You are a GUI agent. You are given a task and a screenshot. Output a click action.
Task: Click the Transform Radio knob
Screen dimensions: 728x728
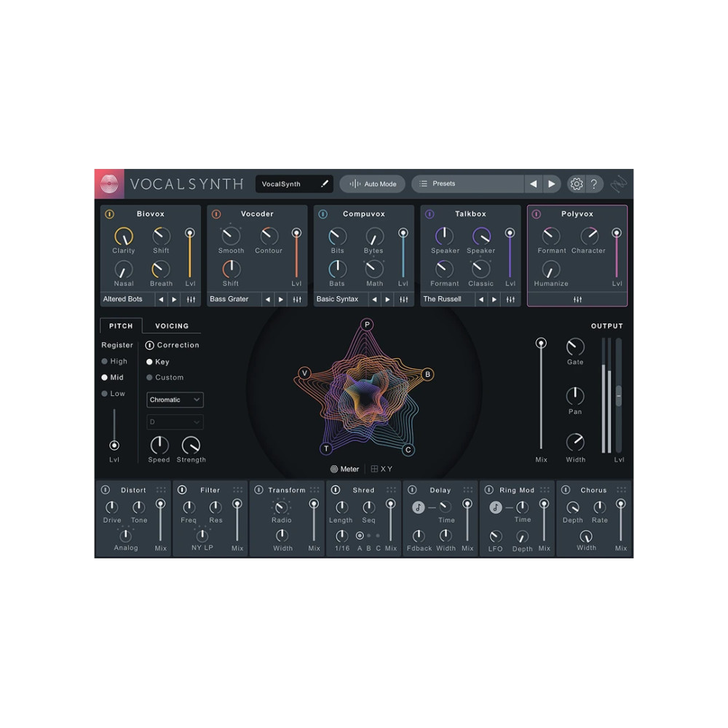point(281,507)
